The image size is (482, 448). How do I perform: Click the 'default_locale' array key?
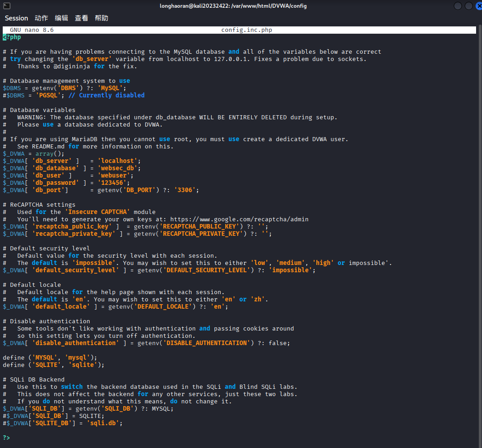coord(61,306)
